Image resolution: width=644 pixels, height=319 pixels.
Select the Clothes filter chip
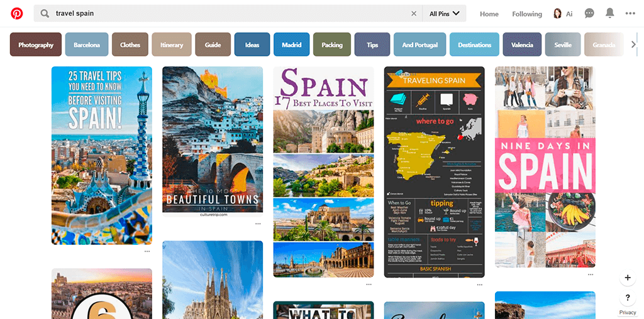click(x=130, y=45)
